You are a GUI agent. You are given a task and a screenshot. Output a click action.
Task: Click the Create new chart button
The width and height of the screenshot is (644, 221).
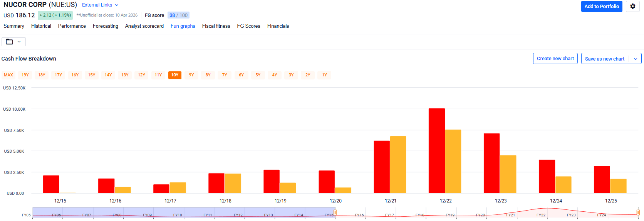pos(555,59)
